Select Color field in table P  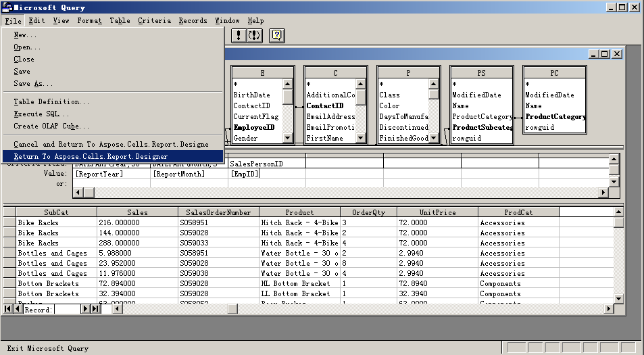coord(389,105)
